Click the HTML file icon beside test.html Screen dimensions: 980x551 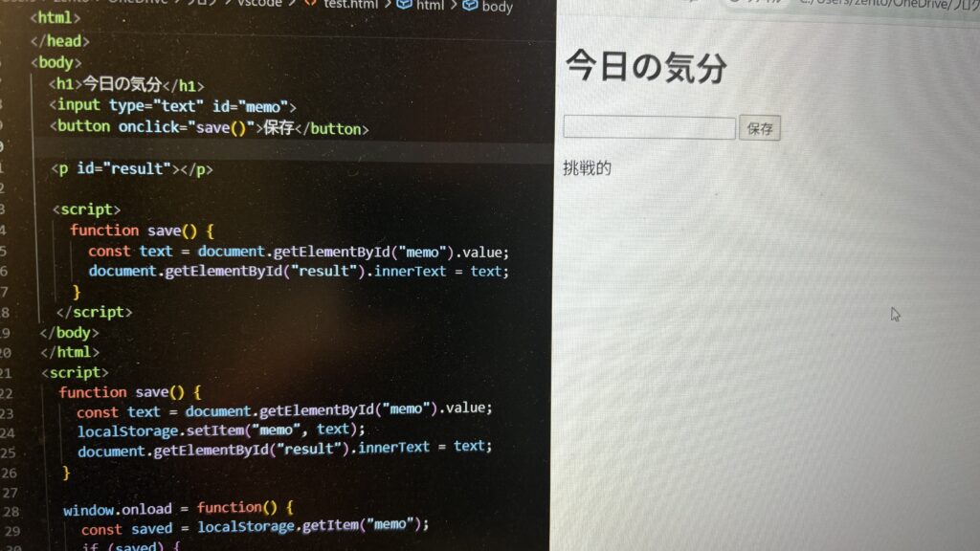click(x=310, y=4)
